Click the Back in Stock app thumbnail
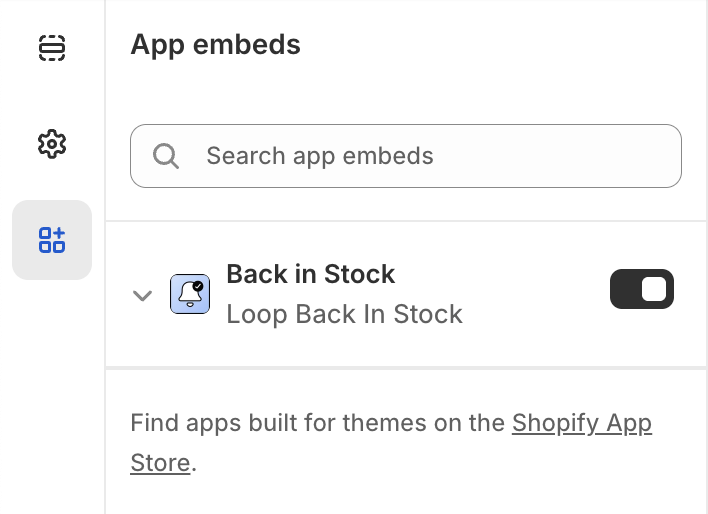708x514 pixels. tap(190, 294)
